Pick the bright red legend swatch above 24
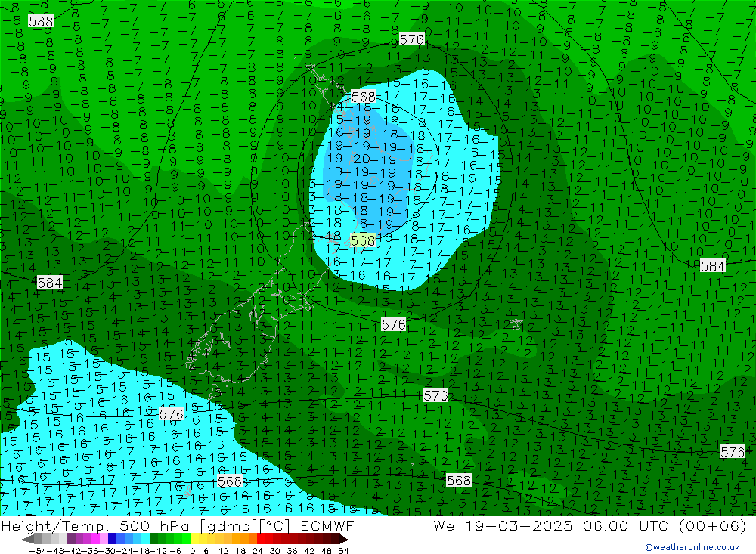The width and height of the screenshot is (756, 554). 261,539
